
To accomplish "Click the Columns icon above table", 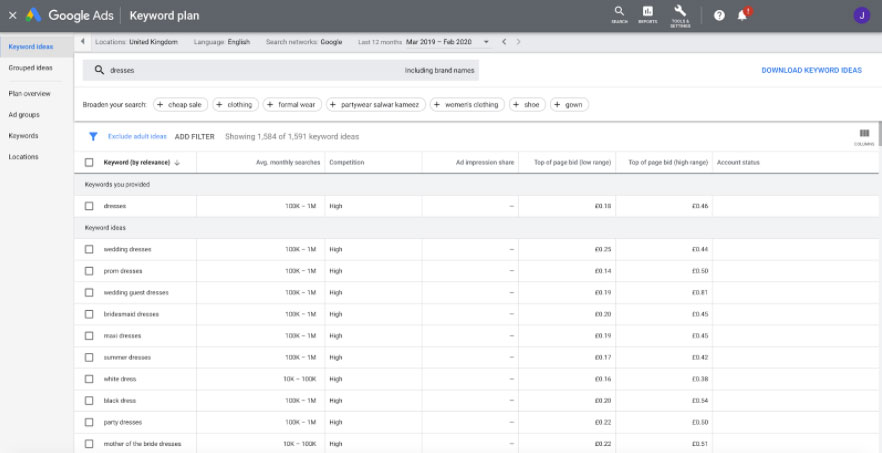I will click(864, 135).
